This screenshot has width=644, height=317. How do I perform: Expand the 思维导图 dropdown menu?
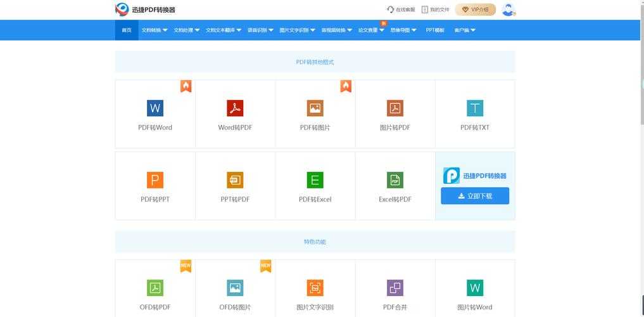point(403,30)
